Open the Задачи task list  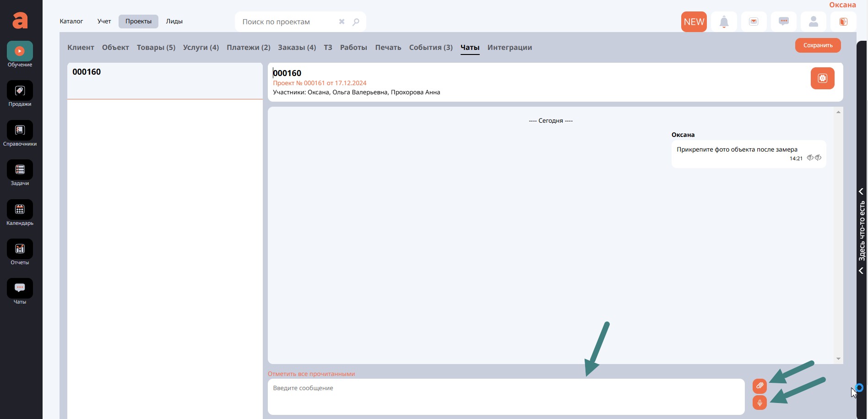[x=20, y=170]
